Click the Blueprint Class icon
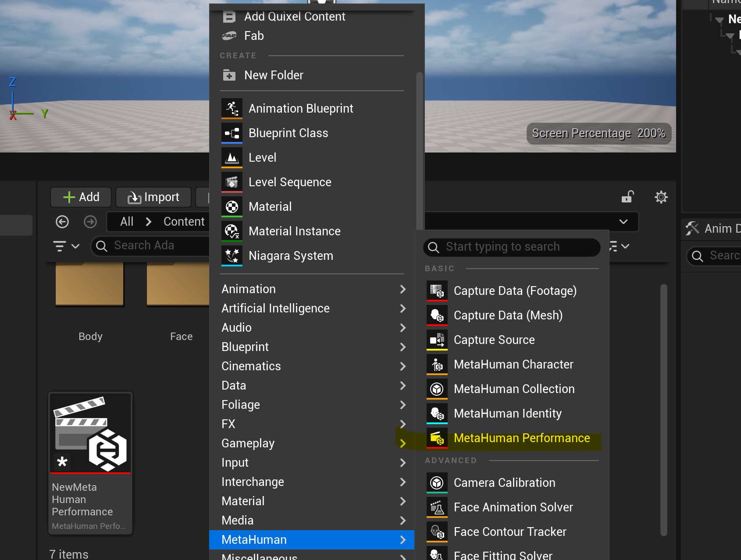This screenshot has height=560, width=741. [232, 133]
